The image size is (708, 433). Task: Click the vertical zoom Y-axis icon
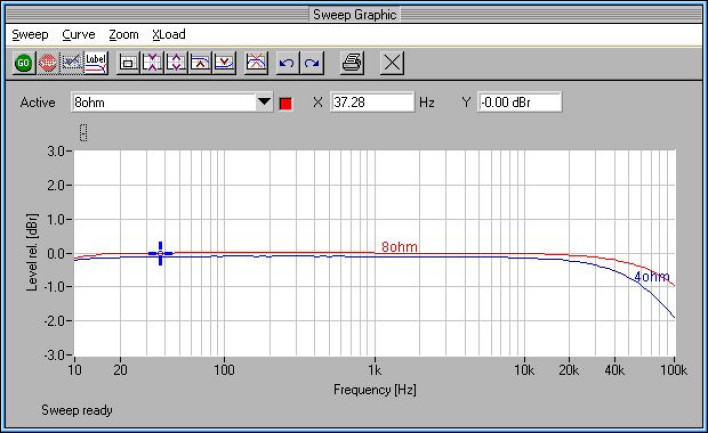tap(176, 63)
